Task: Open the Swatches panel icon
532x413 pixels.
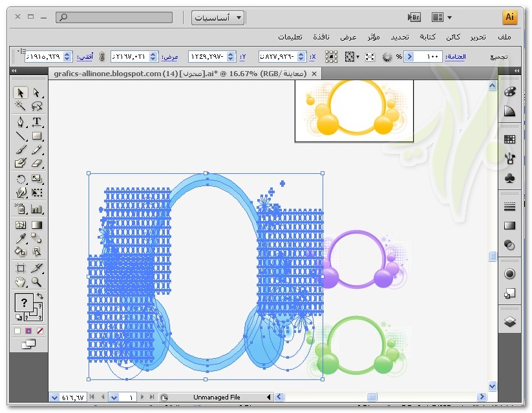Action: coord(509,139)
